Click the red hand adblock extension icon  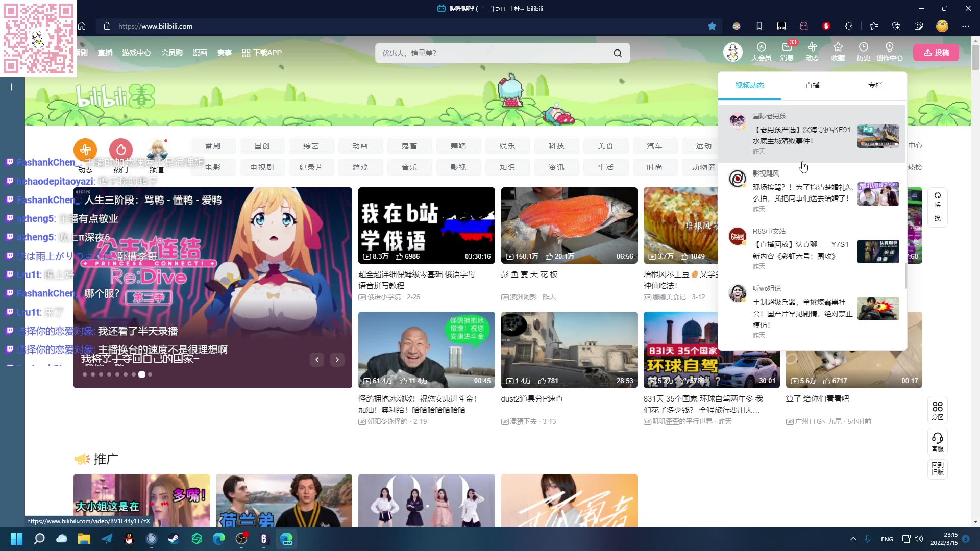coord(826,26)
